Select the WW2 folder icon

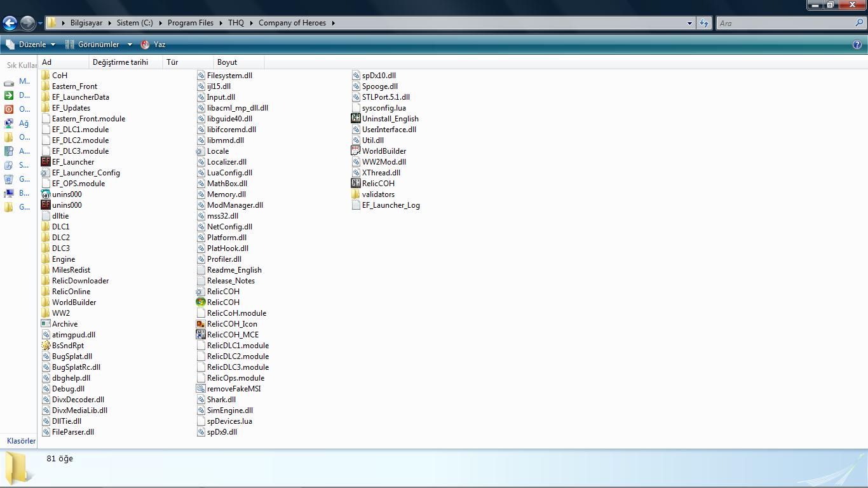click(46, 313)
